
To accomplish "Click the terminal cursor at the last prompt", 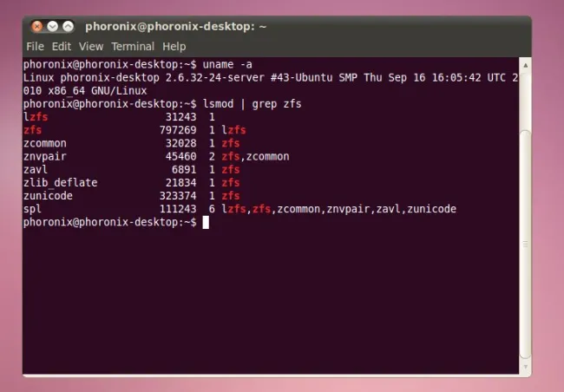I will click(x=206, y=222).
